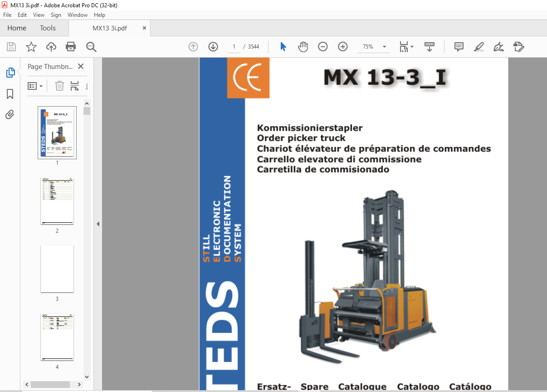The image size is (547, 392).
Task: Click the 'Kommissionierstapler' text
Action: [x=310, y=128]
